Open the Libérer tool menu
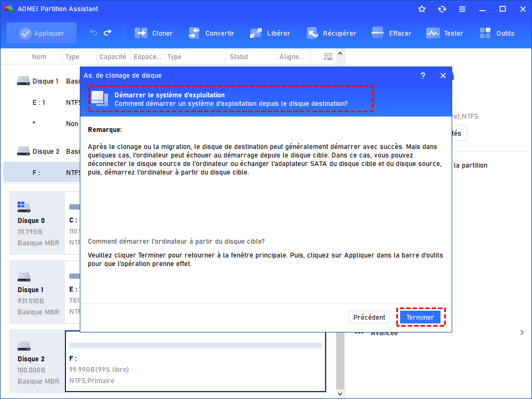This screenshot has height=399, width=532. coord(270,33)
